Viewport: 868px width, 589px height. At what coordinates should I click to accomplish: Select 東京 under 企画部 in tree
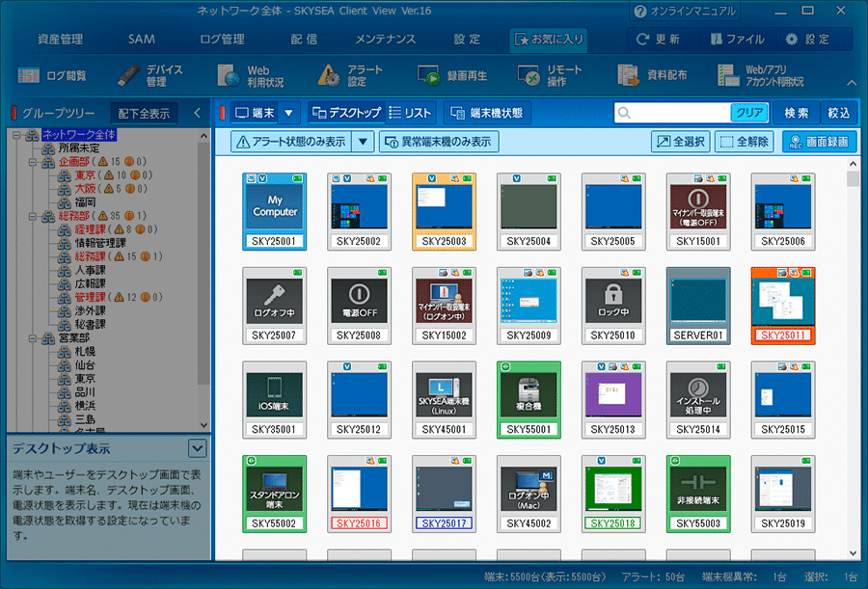tap(85, 175)
